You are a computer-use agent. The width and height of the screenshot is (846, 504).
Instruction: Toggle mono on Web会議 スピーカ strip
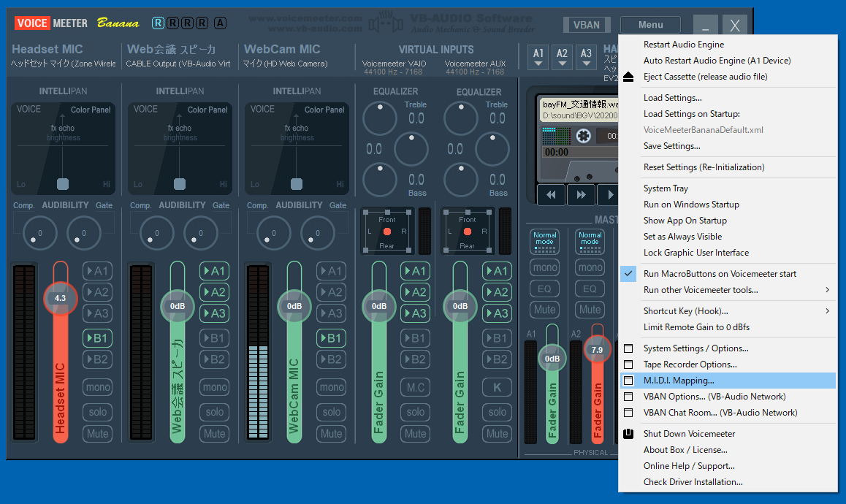pyautogui.click(x=214, y=387)
